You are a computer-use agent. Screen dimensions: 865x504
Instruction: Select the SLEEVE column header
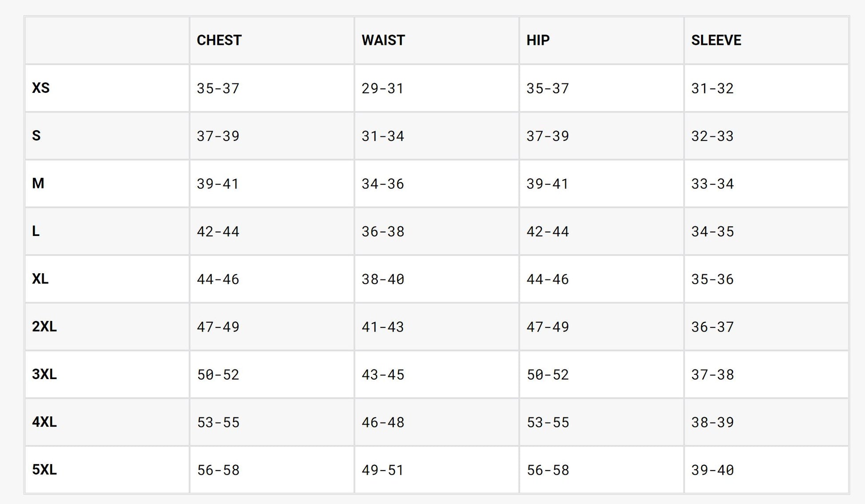716,40
